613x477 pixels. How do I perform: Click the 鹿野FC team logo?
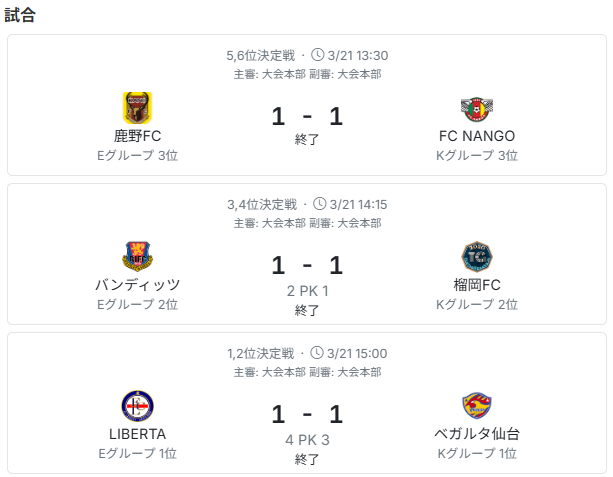(137, 107)
